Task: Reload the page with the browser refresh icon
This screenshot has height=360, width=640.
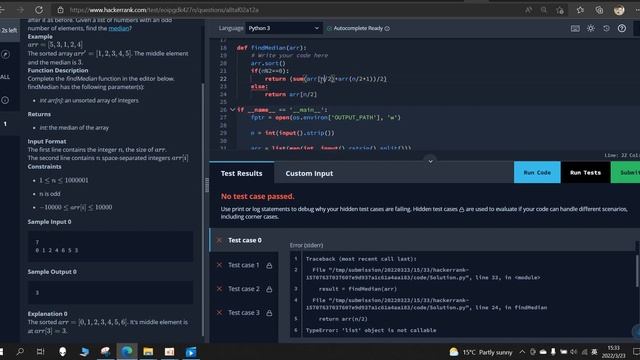Action: [x=39, y=9]
